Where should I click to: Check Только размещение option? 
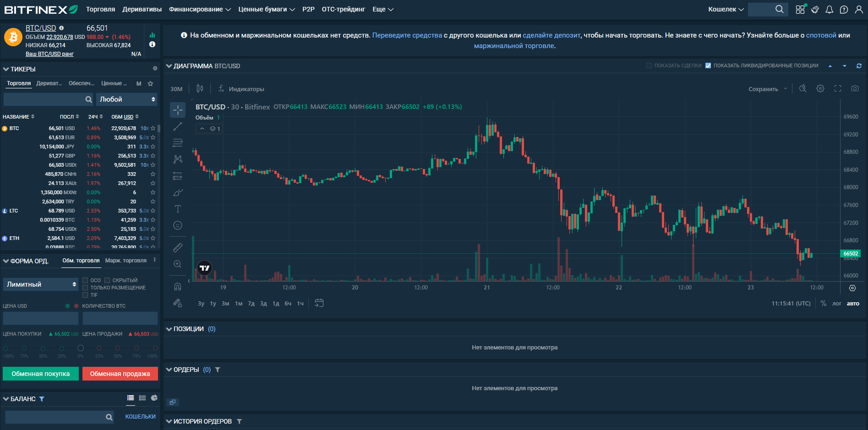85,288
